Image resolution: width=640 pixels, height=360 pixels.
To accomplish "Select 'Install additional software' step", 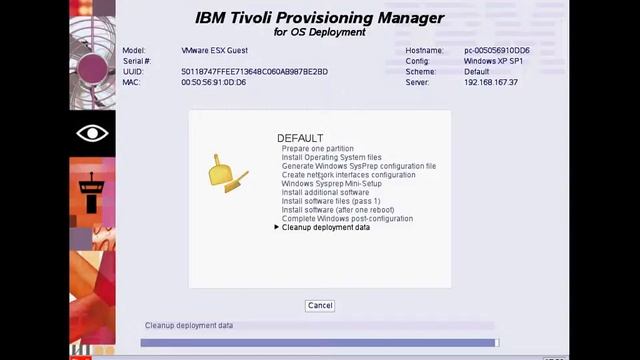I will 325,192.
